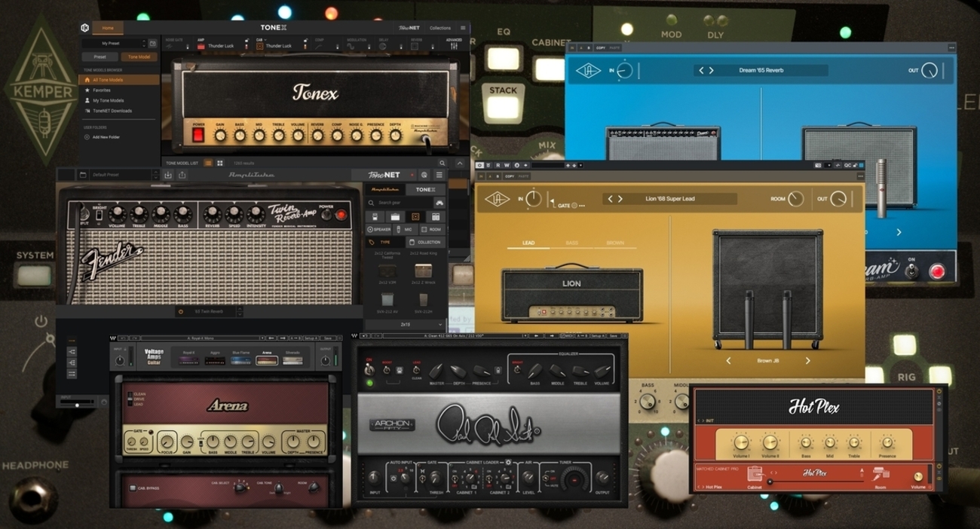Select the 2x12 Z Wreck cabinet thumbnail

coord(423,271)
